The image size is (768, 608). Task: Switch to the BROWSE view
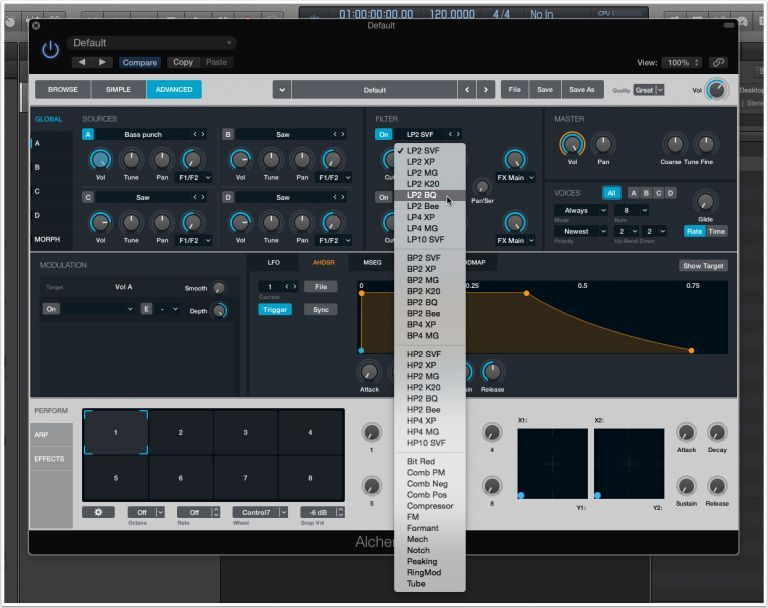point(63,90)
